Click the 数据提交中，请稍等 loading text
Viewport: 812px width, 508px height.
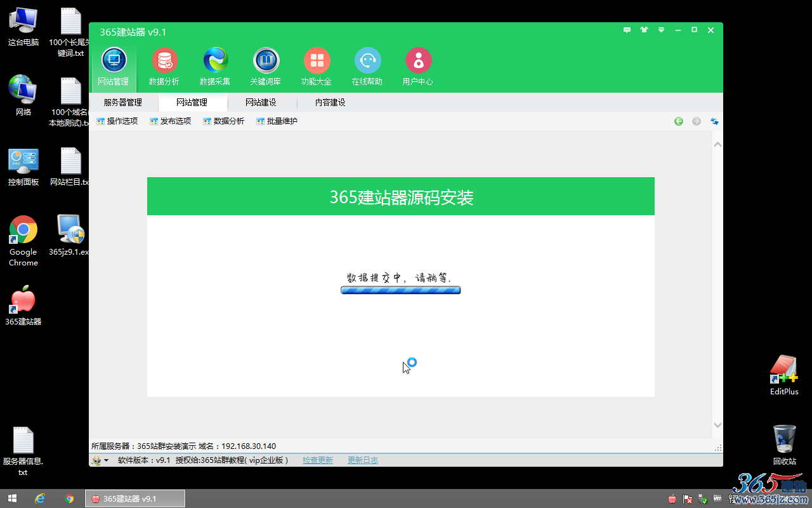(x=400, y=277)
